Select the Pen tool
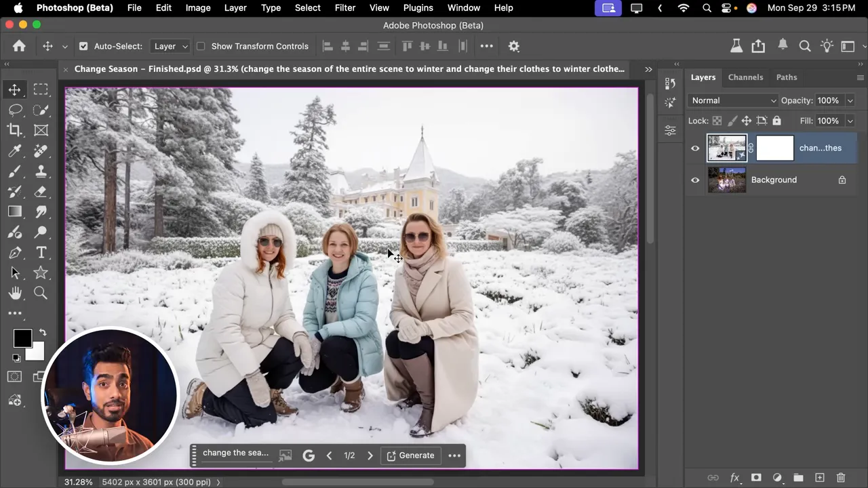868x488 pixels. [x=14, y=252]
